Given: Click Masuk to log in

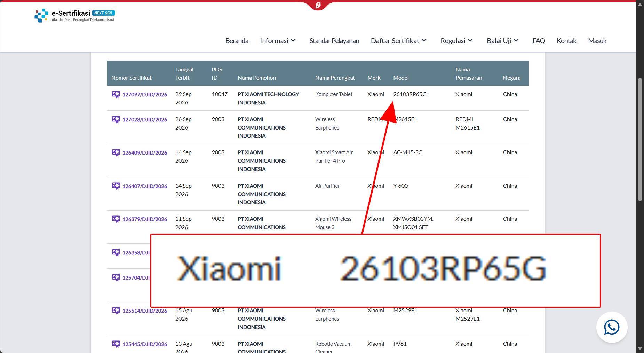Looking at the screenshot, I should pos(597,41).
